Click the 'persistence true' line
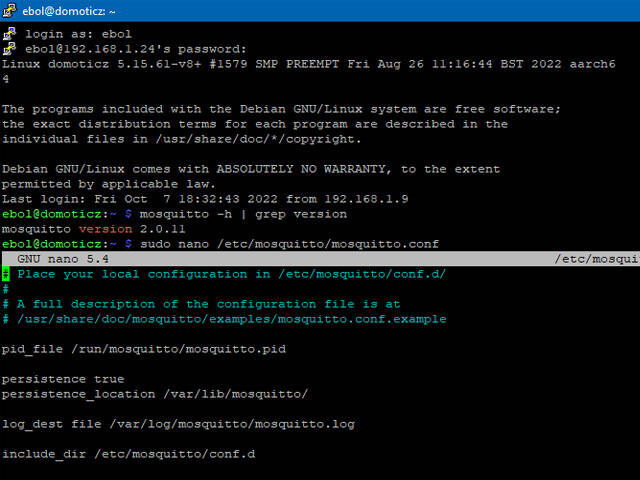Viewport: 640px width, 480px height. pyautogui.click(x=63, y=379)
